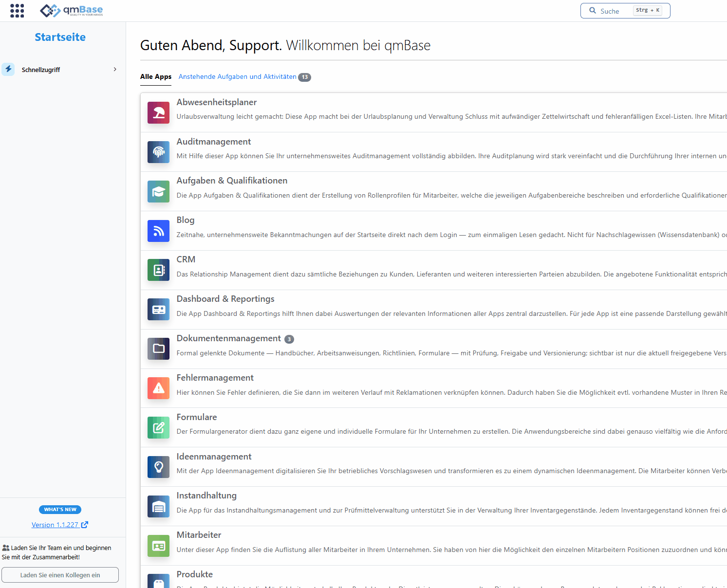Open the Ideenmanagement lightbulb icon
Screen dimensions: 727x588
point(158,467)
